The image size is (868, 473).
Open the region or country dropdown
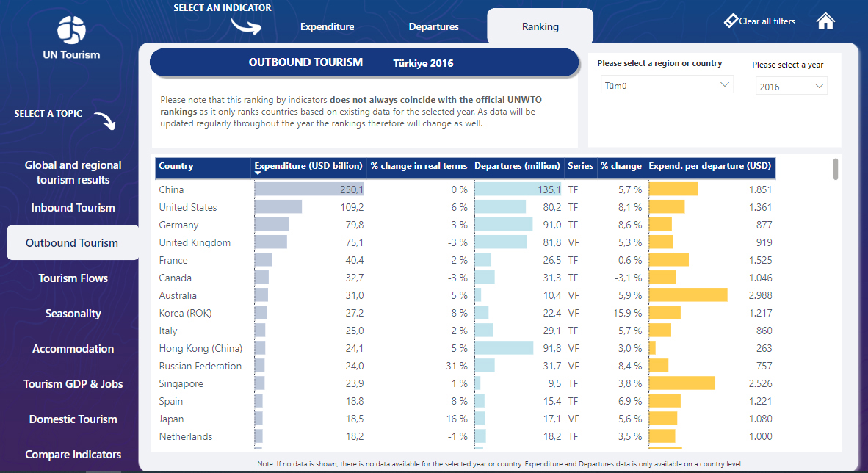(x=667, y=85)
